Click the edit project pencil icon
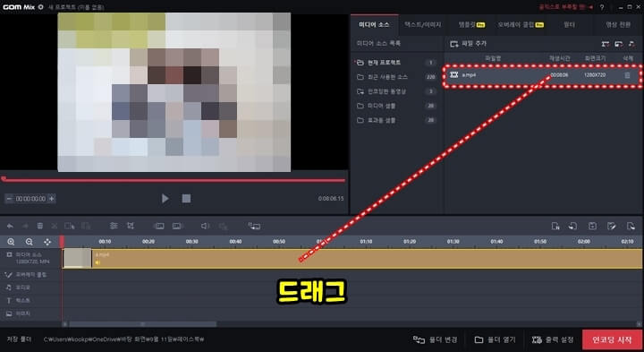The image size is (644, 352). (x=612, y=226)
